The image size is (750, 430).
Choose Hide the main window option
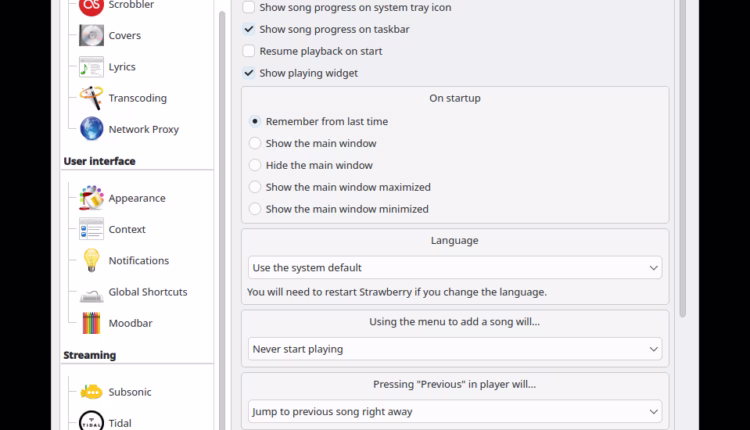click(255, 165)
